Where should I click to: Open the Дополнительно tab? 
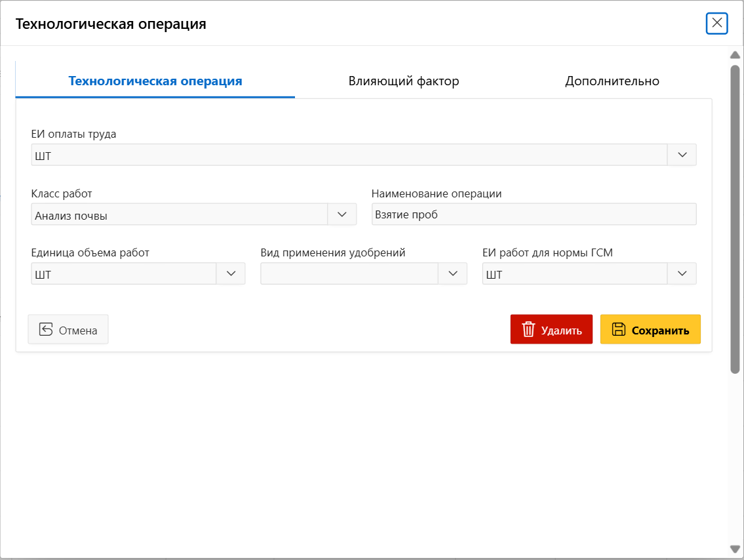(612, 81)
